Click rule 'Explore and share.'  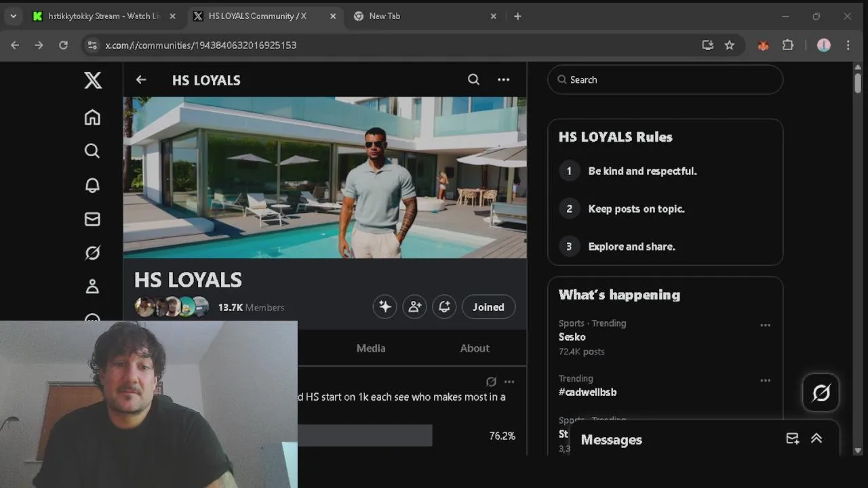click(631, 247)
